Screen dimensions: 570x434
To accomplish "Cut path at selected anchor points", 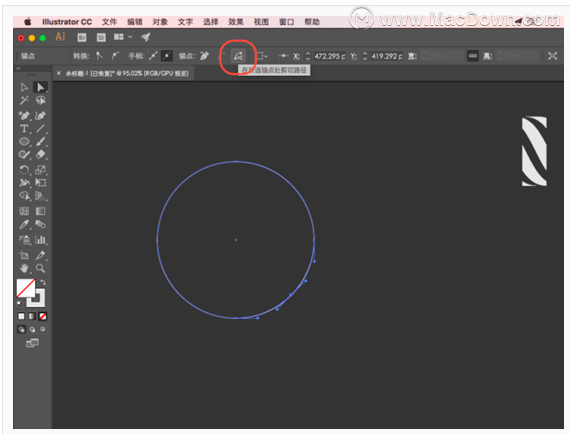I will tap(238, 56).
